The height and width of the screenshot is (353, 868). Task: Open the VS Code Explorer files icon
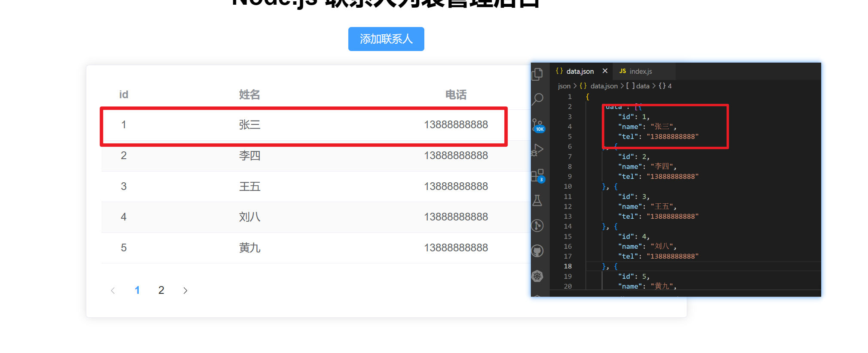pos(537,74)
